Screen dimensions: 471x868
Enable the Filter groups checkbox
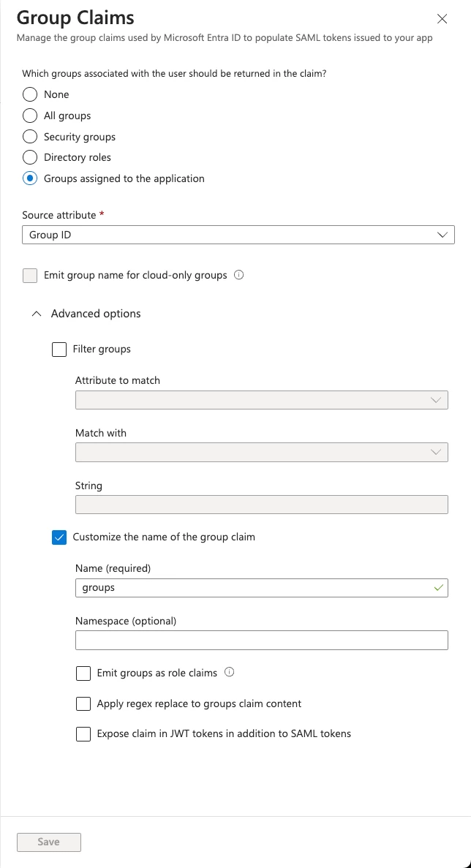pos(59,350)
